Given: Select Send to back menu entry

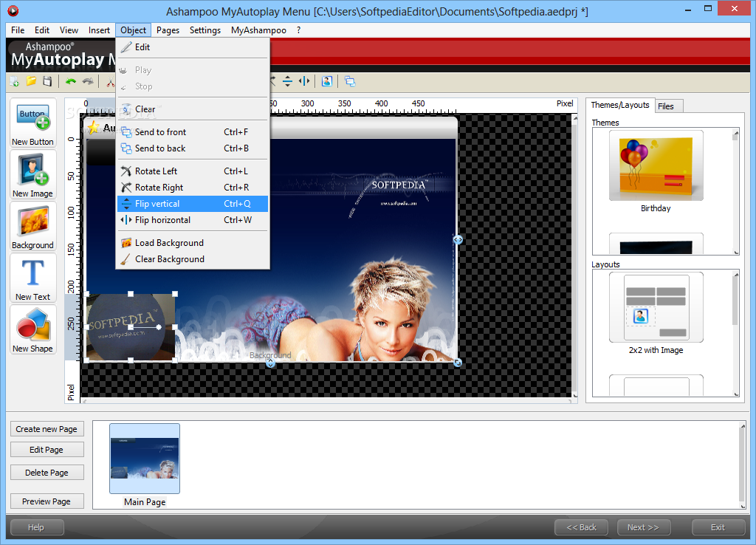Looking at the screenshot, I should tap(193, 148).
